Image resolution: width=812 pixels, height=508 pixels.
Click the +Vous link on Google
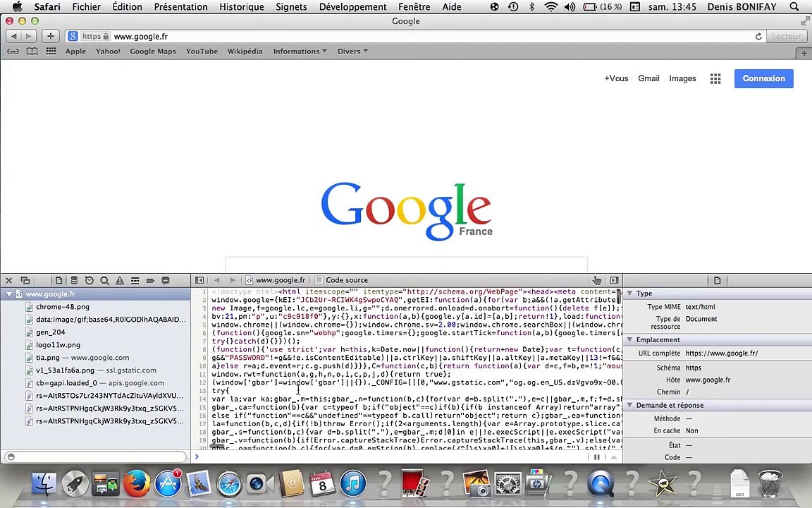coord(616,78)
